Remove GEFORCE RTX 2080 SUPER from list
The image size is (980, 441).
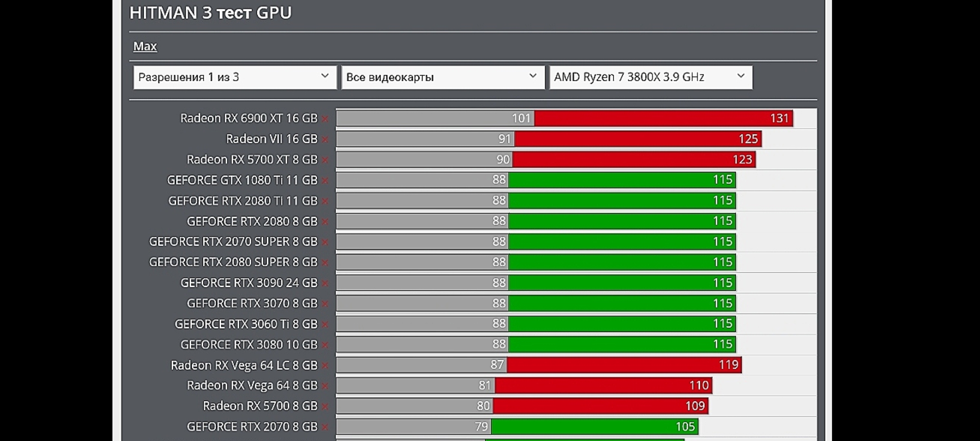point(325,263)
